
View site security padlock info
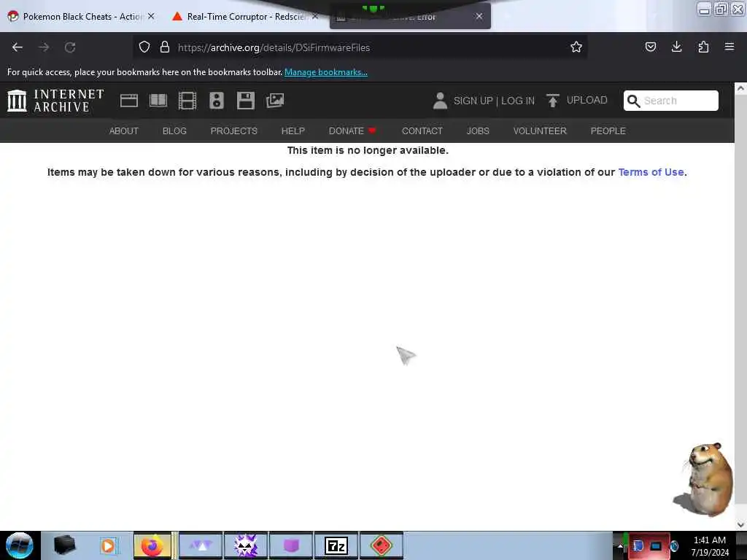tap(165, 47)
